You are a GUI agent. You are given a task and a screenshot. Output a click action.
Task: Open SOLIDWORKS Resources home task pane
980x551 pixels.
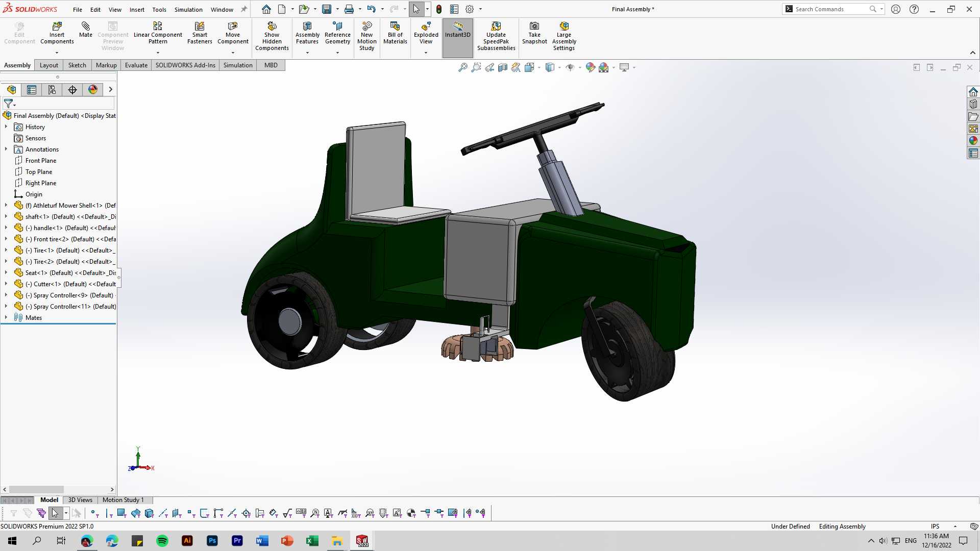[973, 92]
